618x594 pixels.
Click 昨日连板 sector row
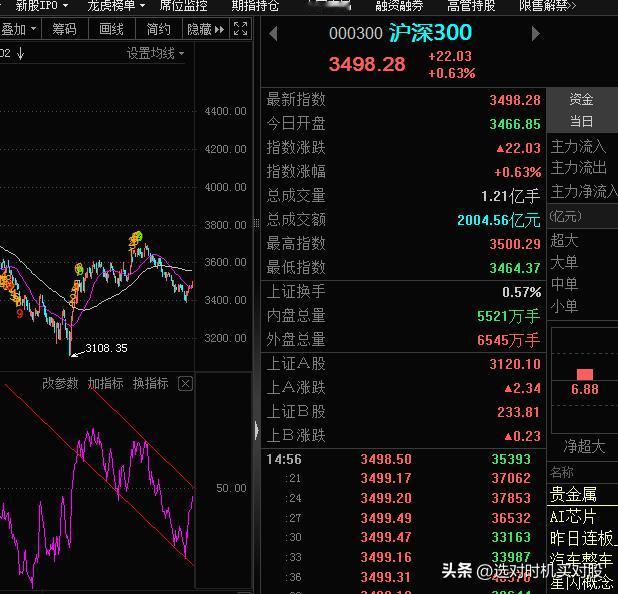click(583, 538)
